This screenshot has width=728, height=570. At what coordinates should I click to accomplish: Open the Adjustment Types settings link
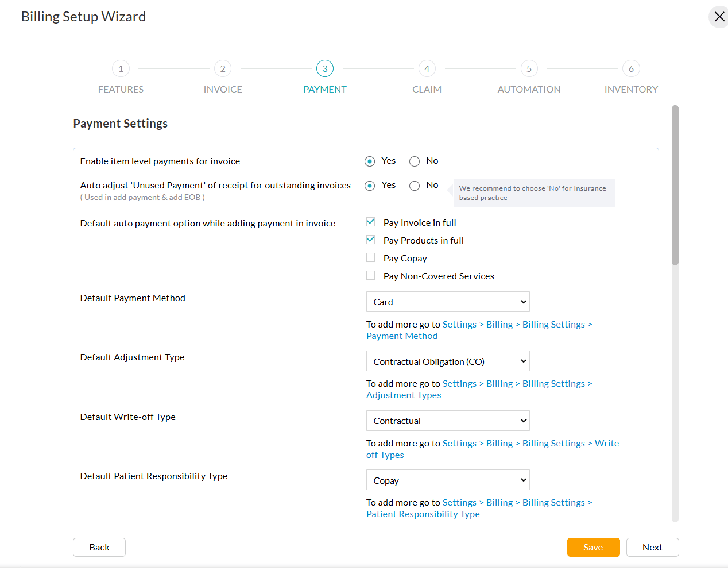(x=403, y=395)
